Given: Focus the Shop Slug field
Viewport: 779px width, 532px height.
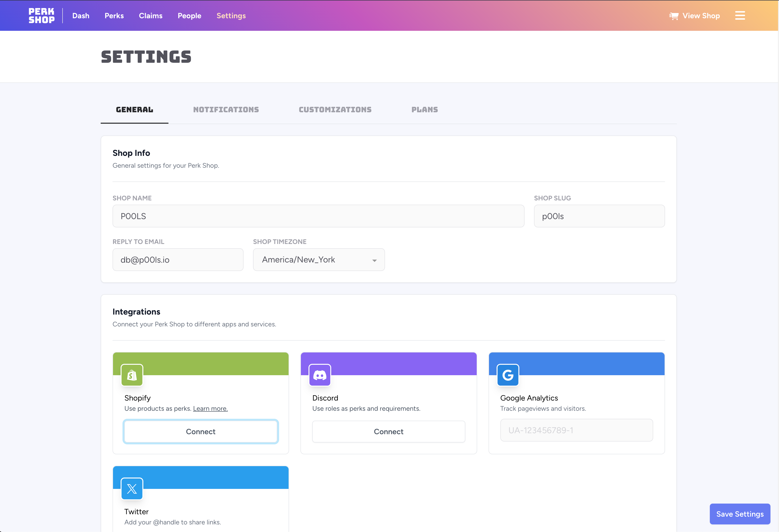Looking at the screenshot, I should [x=599, y=216].
